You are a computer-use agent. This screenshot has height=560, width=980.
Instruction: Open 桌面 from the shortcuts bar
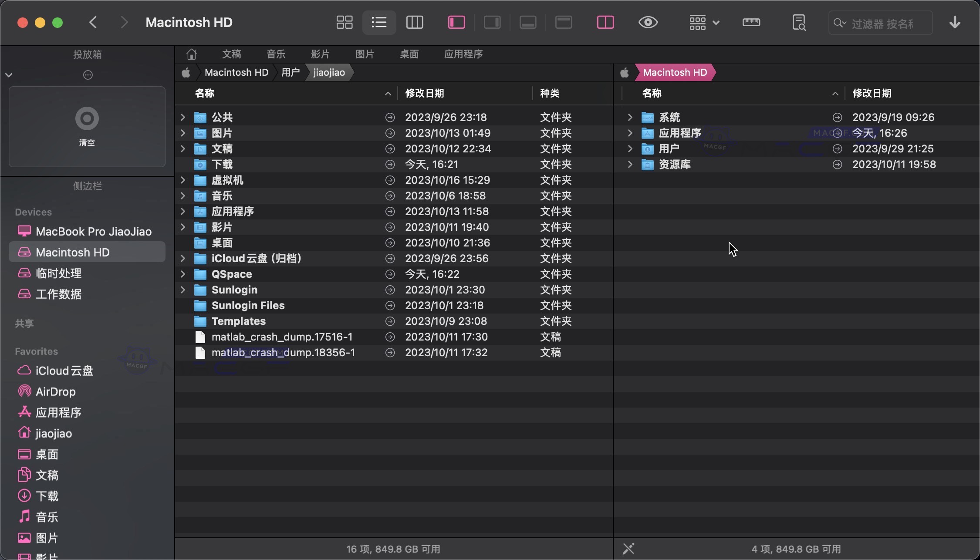pyautogui.click(x=409, y=54)
